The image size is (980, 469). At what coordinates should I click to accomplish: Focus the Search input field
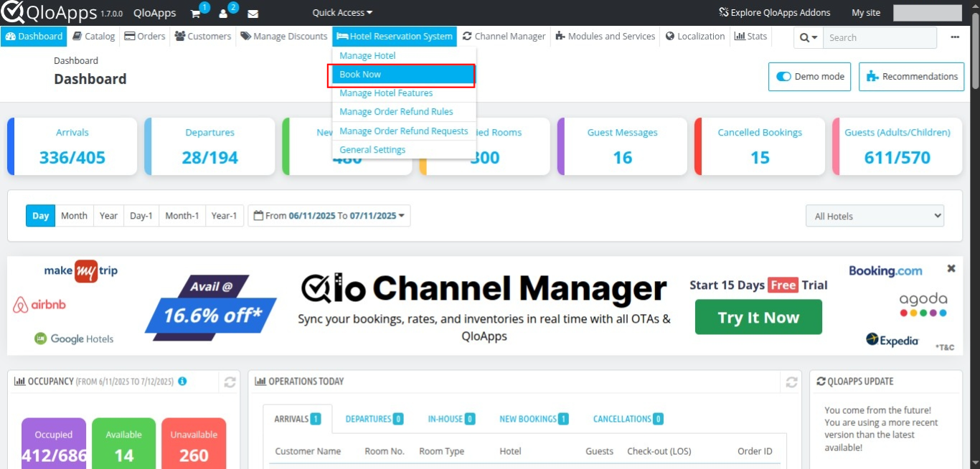coord(880,38)
